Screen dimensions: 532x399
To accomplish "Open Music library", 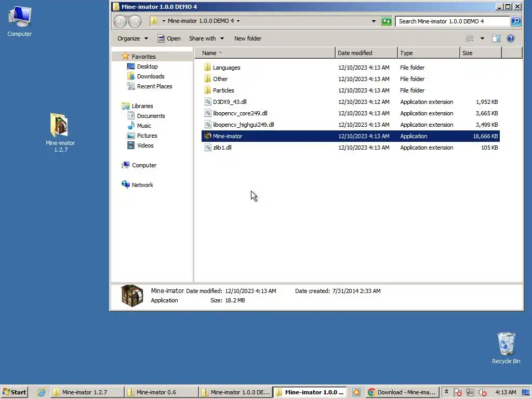I will [x=144, y=126].
